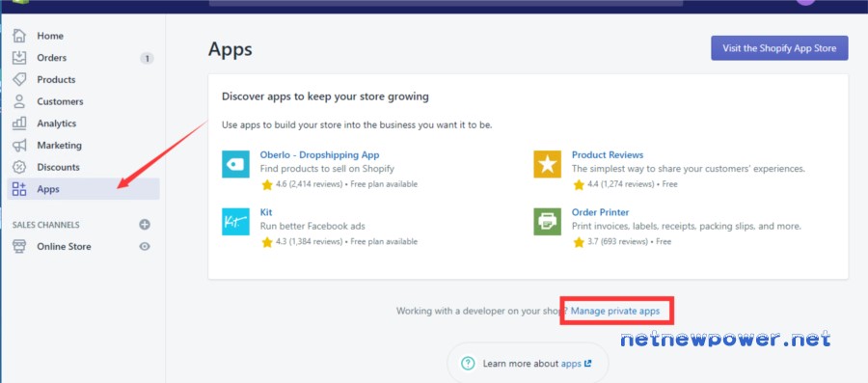Open the Order Printer app link
The height and width of the screenshot is (383, 868).
(x=600, y=212)
